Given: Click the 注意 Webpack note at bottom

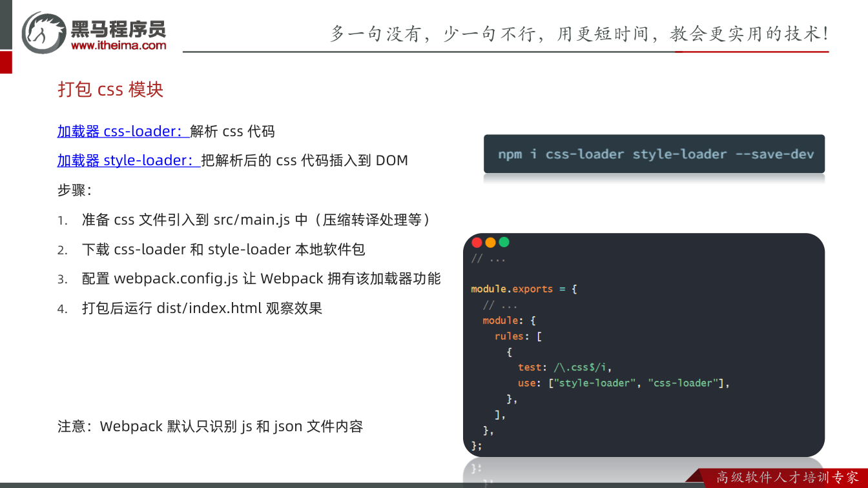Looking at the screenshot, I should (211, 427).
